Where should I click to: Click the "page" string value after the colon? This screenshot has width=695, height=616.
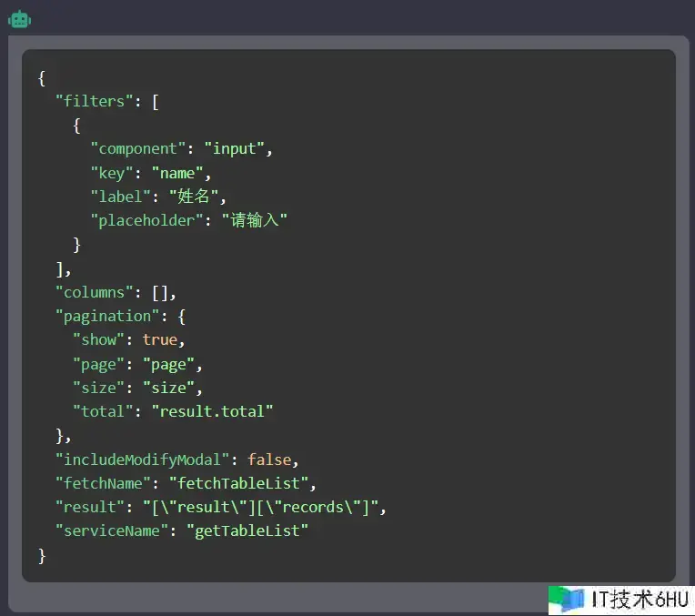coord(168,365)
